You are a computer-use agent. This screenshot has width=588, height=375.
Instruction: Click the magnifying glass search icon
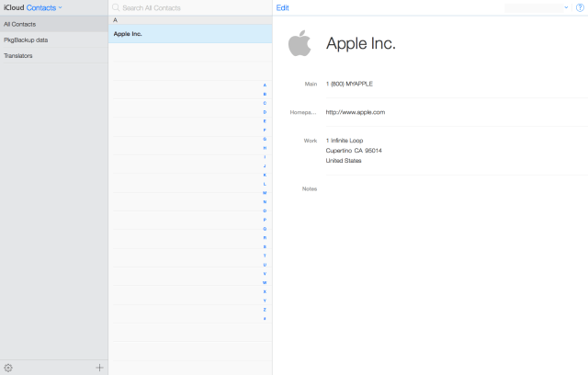coord(116,7)
